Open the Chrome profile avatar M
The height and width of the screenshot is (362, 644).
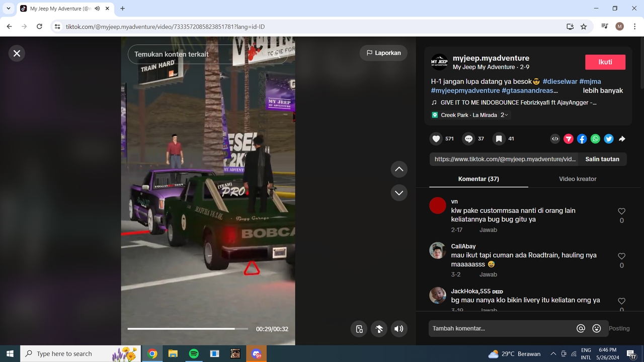(x=619, y=27)
